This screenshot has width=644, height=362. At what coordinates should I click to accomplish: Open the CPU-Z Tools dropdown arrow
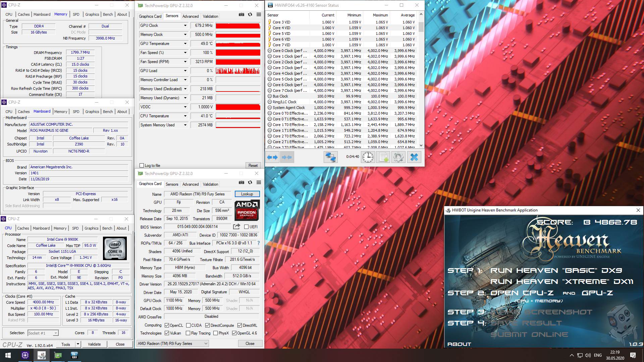(78, 344)
